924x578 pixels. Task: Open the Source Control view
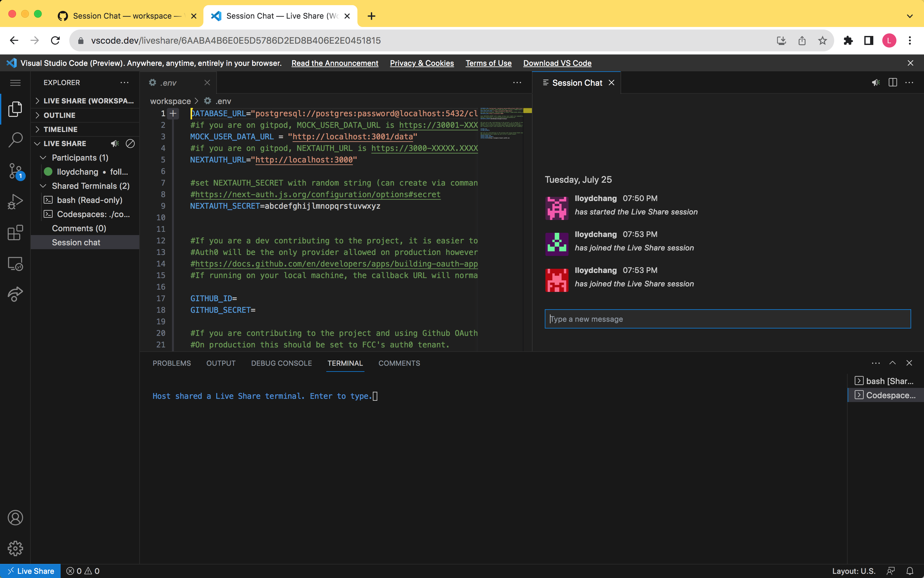coord(15,171)
